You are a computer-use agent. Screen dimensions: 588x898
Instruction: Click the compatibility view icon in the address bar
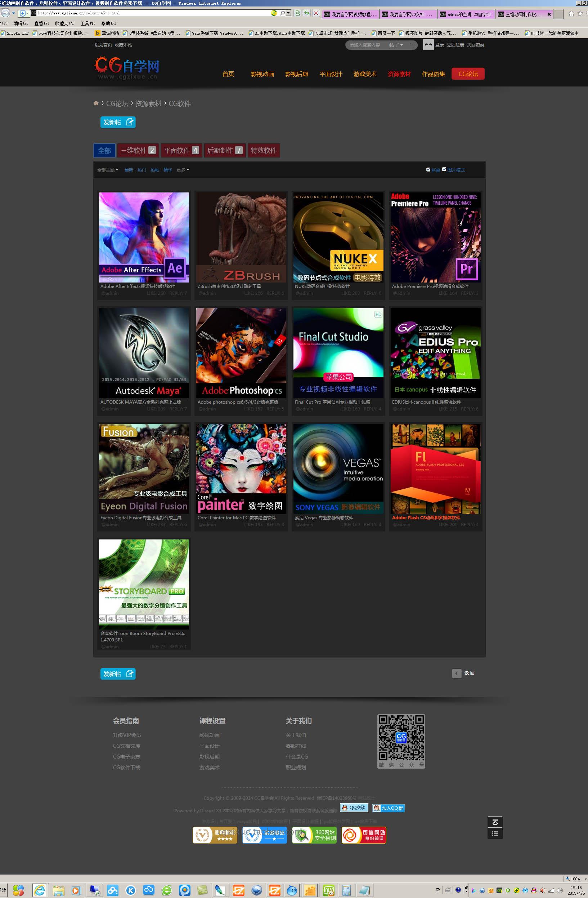297,13
